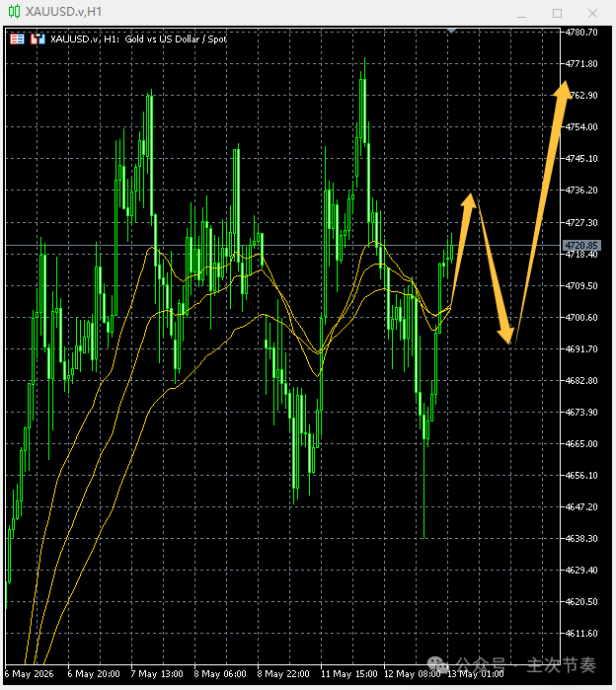Click the XAUUSD.v,H1 window title text
616x690 pixels.
tap(63, 12)
